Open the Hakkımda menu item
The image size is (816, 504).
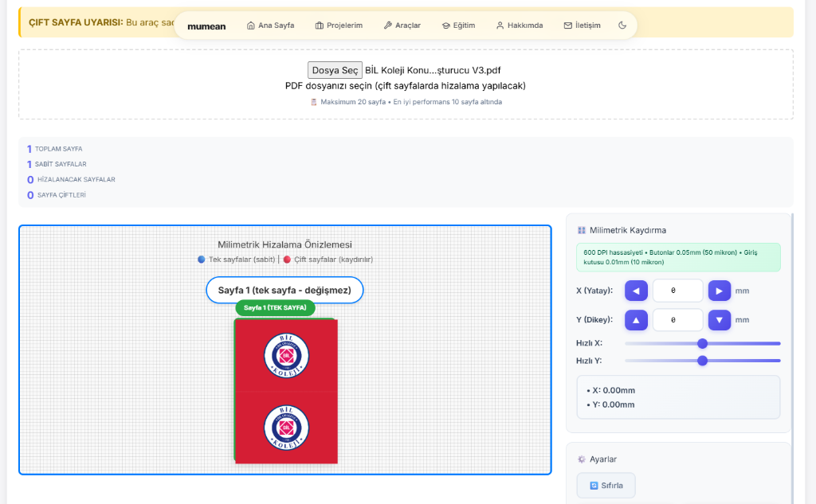click(x=520, y=25)
